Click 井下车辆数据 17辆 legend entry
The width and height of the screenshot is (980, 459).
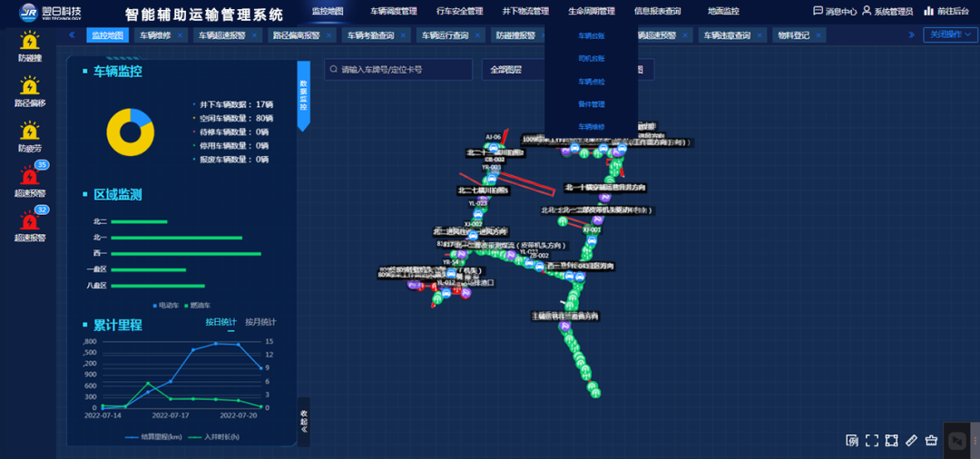click(x=233, y=104)
